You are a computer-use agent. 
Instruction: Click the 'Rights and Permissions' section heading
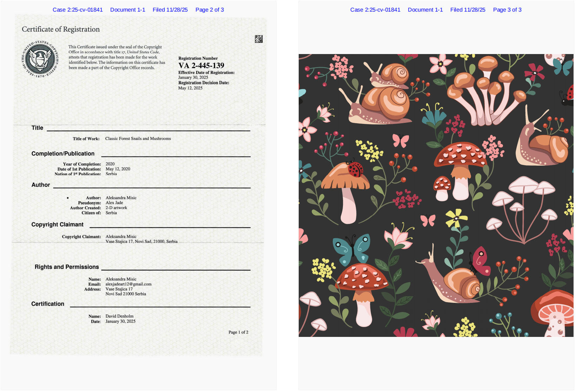click(67, 267)
